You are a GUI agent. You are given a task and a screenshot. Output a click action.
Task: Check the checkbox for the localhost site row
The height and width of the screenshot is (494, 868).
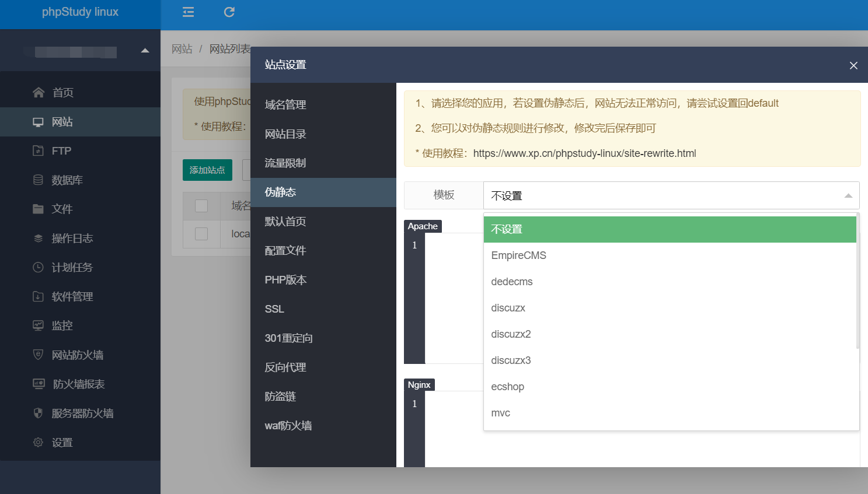coord(201,234)
